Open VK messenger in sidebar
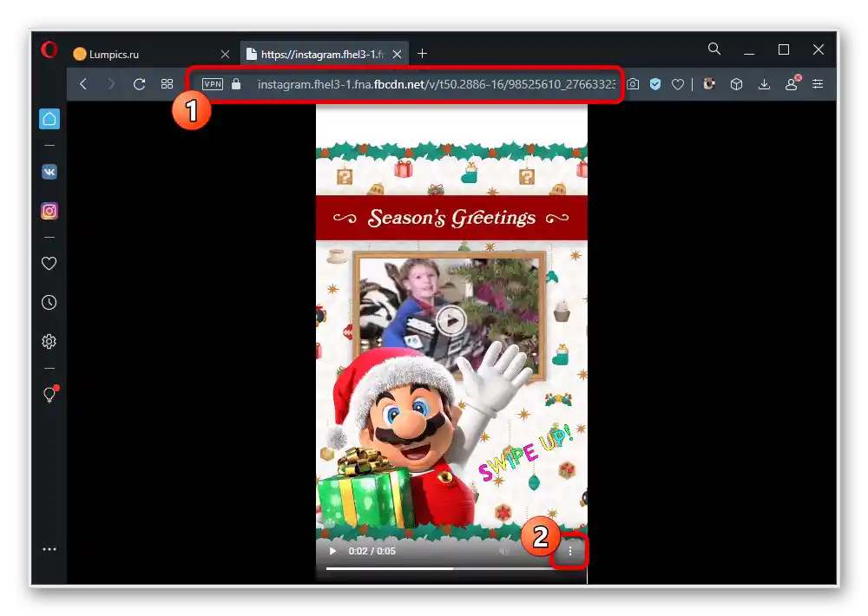The width and height of the screenshot is (868, 616). 49,172
